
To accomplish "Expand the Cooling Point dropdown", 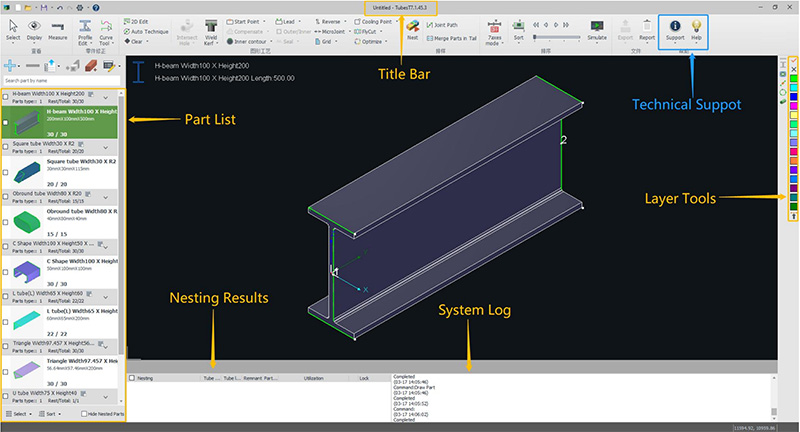I will (x=378, y=19).
